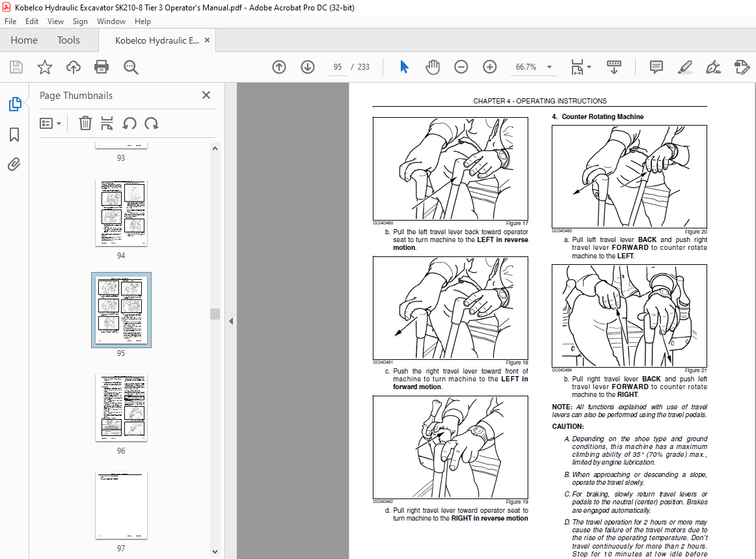Viewport: 756px width, 559px height.
Task: Click the total pages count '233'
Action: pos(364,67)
